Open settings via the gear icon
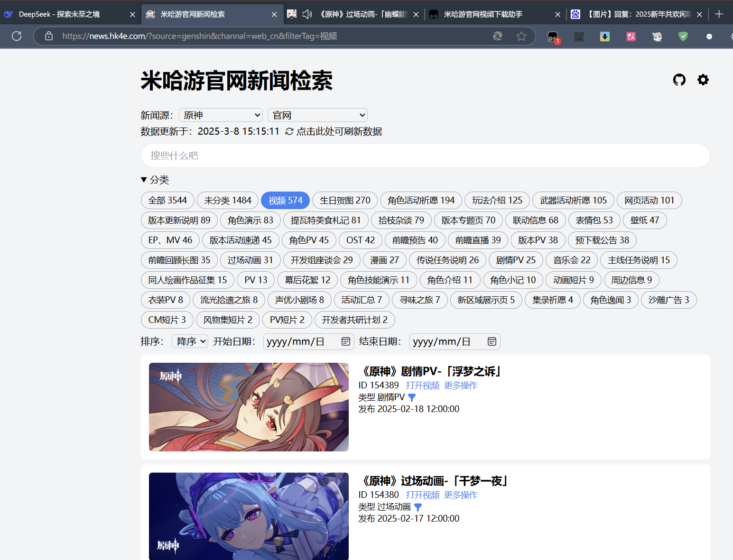 coord(703,80)
